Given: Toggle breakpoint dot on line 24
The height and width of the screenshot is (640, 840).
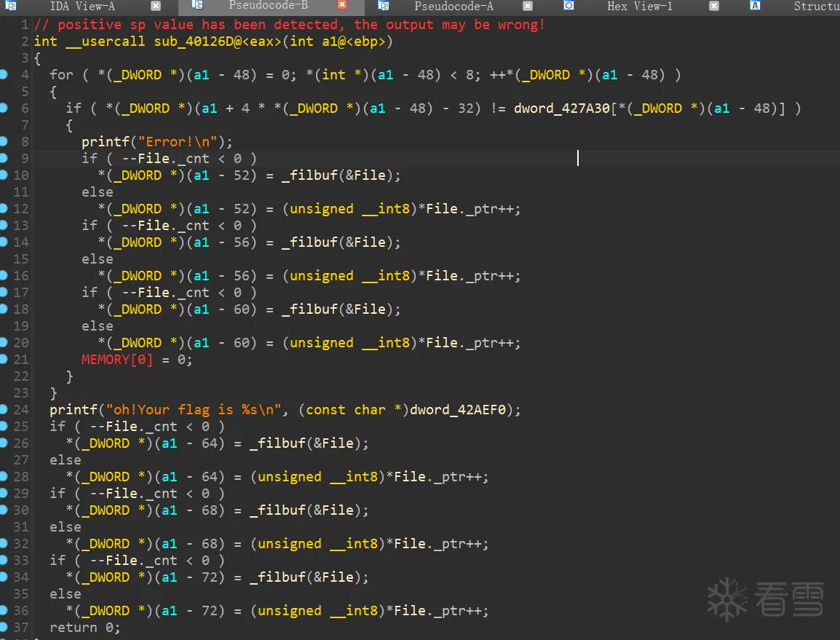Looking at the screenshot, I should coord(3,409).
